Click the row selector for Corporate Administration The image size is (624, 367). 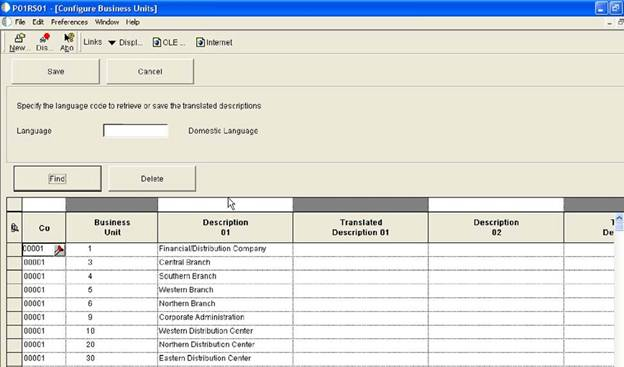[x=14, y=317]
